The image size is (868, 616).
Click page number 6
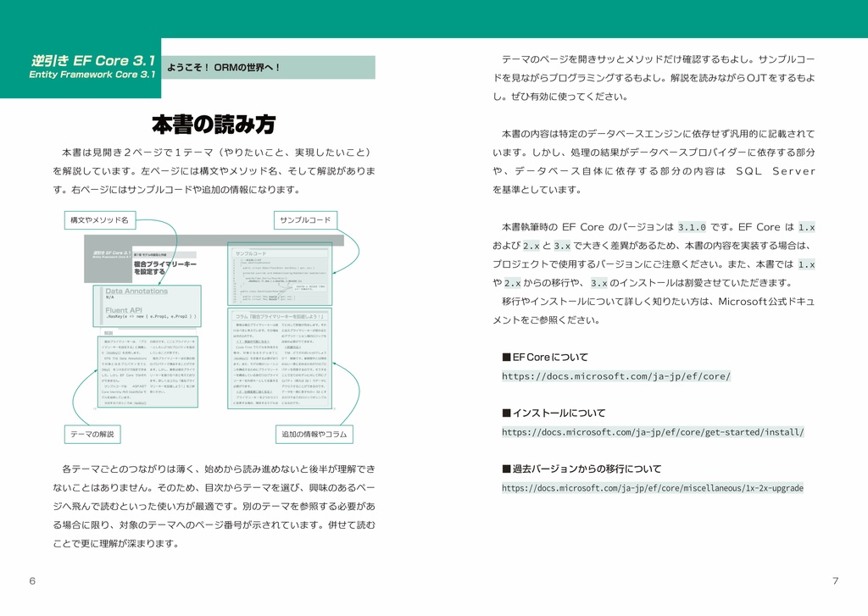click(x=31, y=580)
